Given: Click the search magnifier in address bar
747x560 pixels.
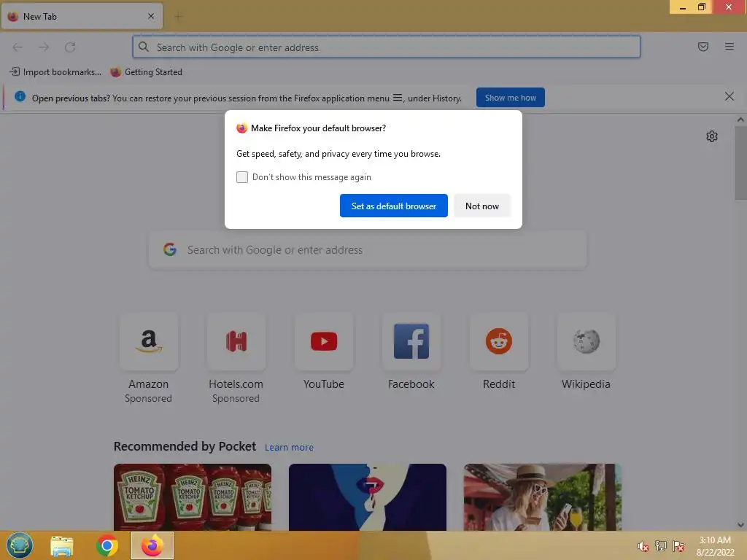Looking at the screenshot, I should pos(144,47).
